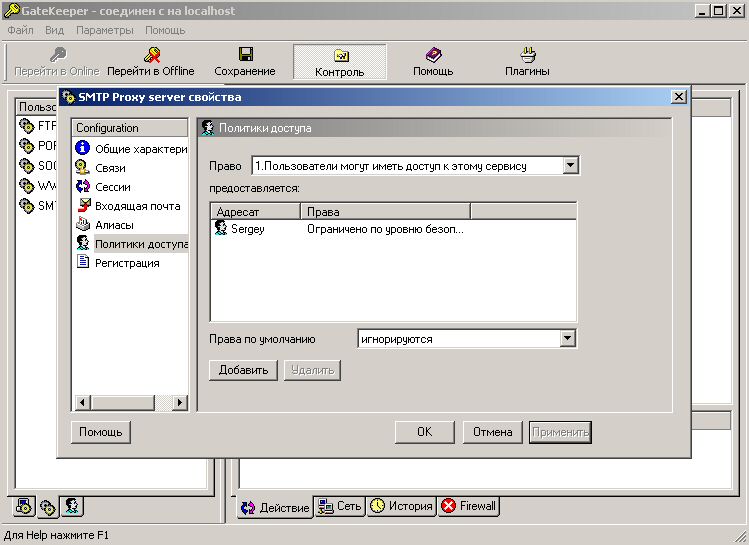
Task: Click the Помощь book icon in toolbar
Action: 433,54
